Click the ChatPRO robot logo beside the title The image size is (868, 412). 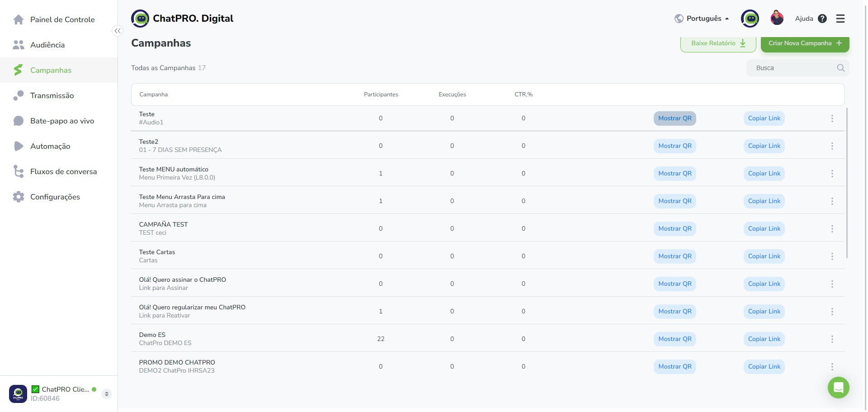(x=140, y=19)
